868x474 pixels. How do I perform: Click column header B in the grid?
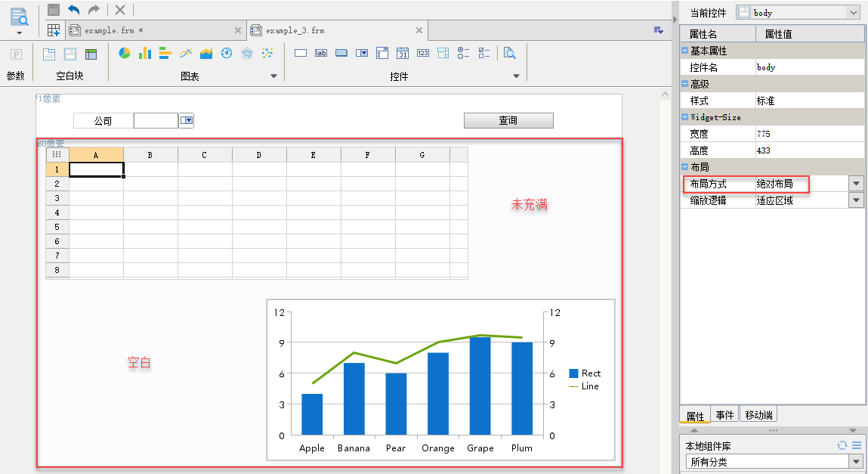point(150,155)
